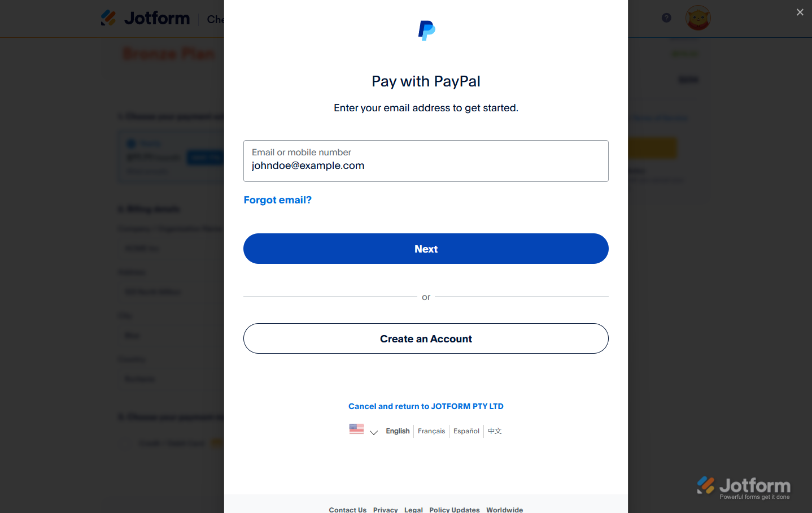Image resolution: width=812 pixels, height=513 pixels.
Task: Click the user avatar icon
Action: (697, 18)
